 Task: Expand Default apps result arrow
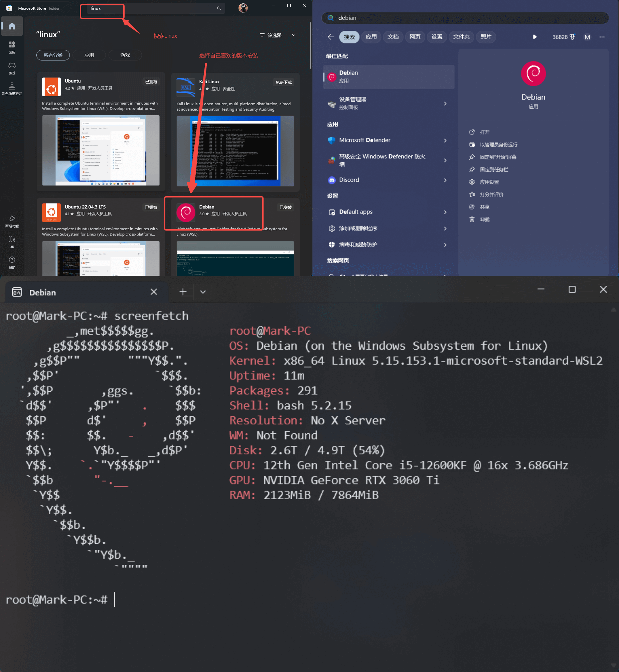pos(445,212)
